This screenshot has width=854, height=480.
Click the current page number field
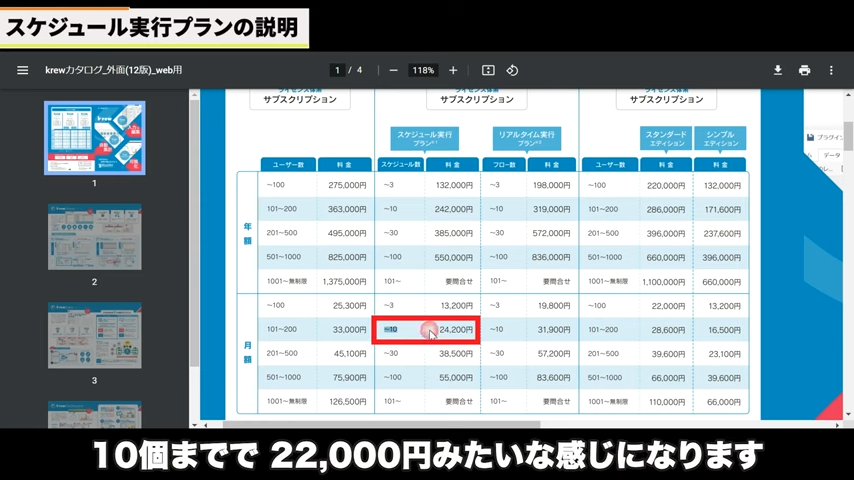coord(338,71)
